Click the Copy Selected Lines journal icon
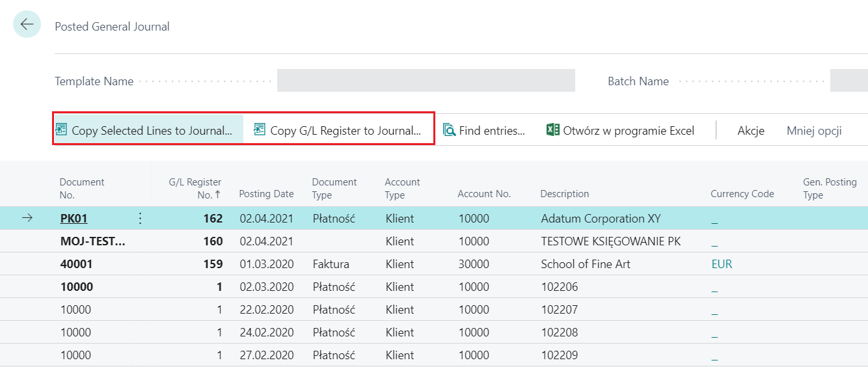Screen dimensions: 868x367 pyautogui.click(x=62, y=129)
